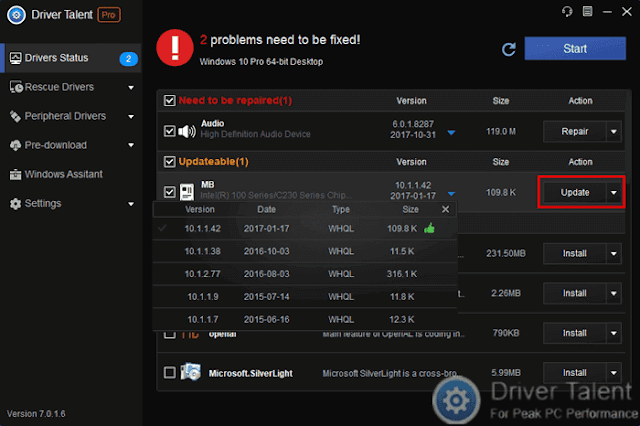Toggle the Need to be repaired checkbox
Screen dimensions: 640x426
(169, 100)
